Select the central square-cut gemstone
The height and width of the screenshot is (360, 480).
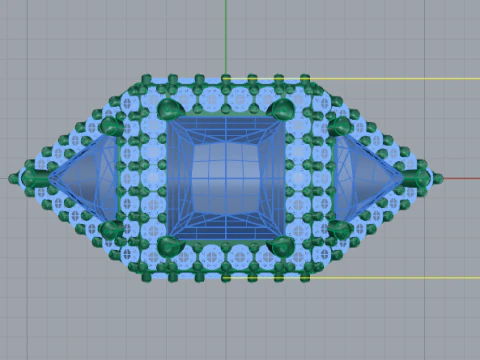click(226, 178)
